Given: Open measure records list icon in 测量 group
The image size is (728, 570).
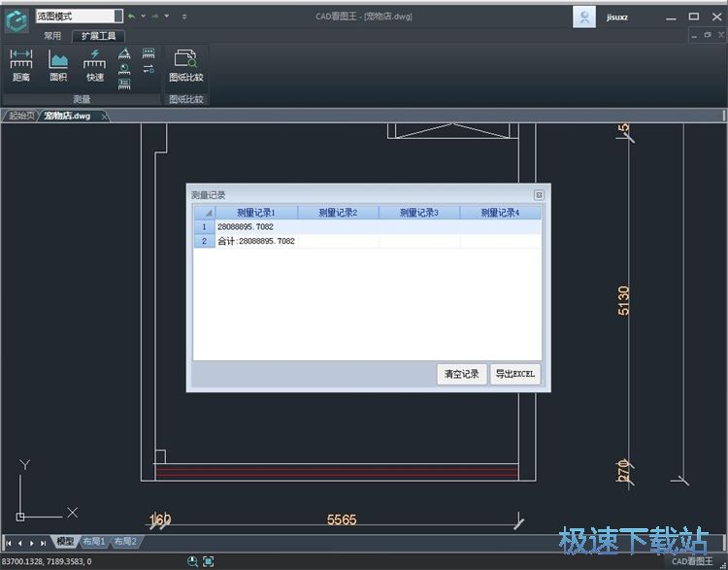Looking at the screenshot, I should pyautogui.click(x=124, y=84).
